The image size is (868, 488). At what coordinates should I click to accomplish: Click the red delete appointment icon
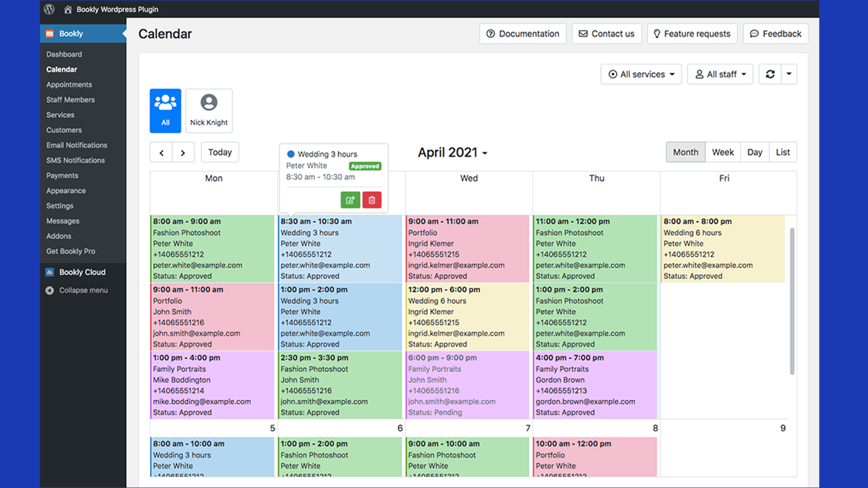[372, 200]
